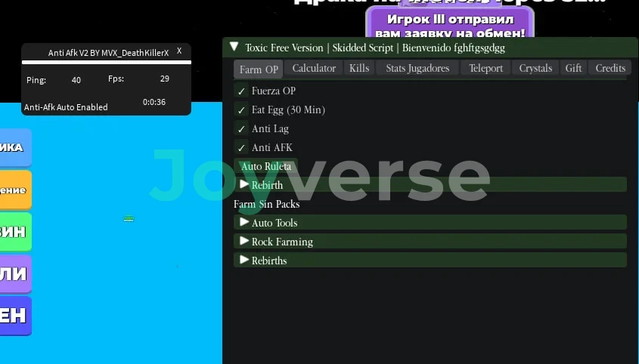Select the Stats Jugadores tab
Screen dimensions: 639x364
(x=417, y=68)
